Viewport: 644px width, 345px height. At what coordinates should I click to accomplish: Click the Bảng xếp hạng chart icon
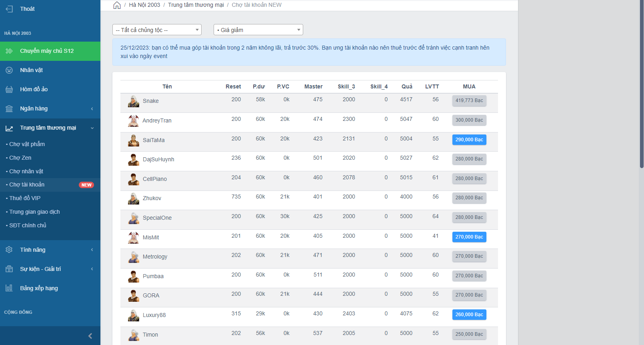click(x=9, y=288)
